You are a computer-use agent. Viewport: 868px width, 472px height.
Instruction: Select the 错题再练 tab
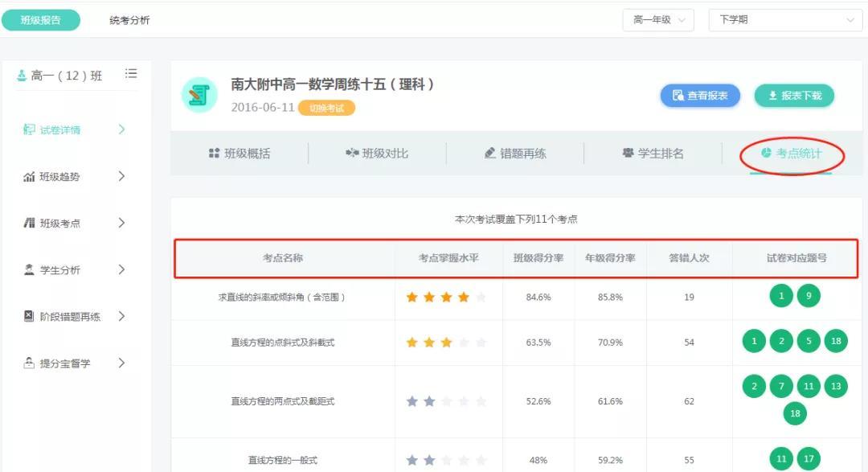tap(515, 153)
